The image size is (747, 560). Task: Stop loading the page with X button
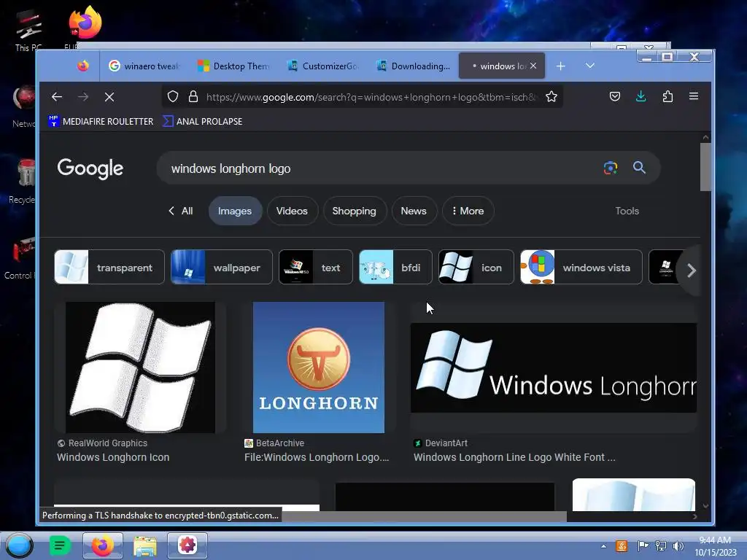coord(109,97)
